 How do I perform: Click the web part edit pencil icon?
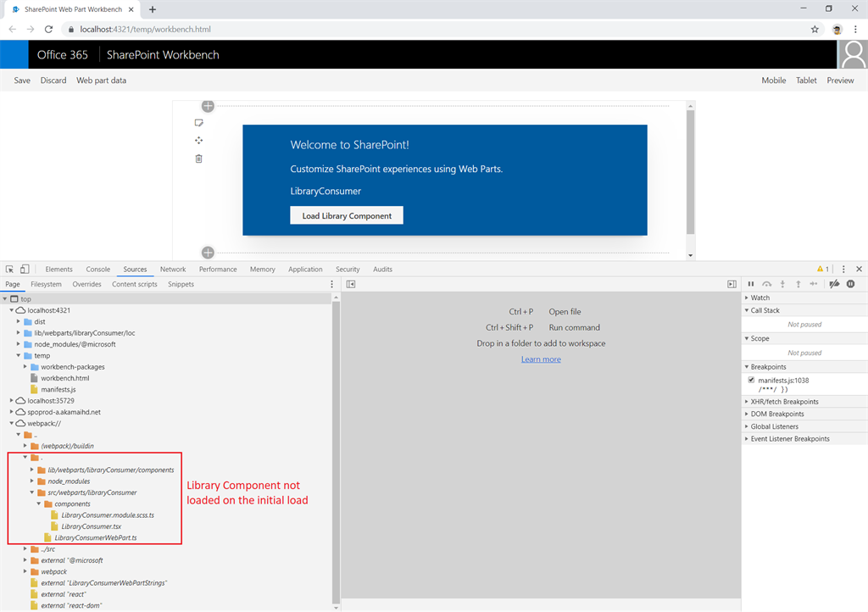198,123
